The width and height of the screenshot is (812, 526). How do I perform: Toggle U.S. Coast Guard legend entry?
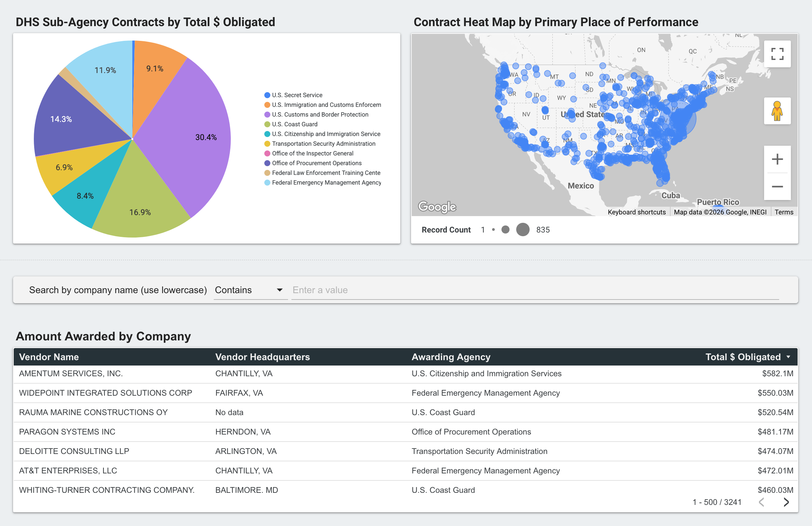pyautogui.click(x=294, y=124)
